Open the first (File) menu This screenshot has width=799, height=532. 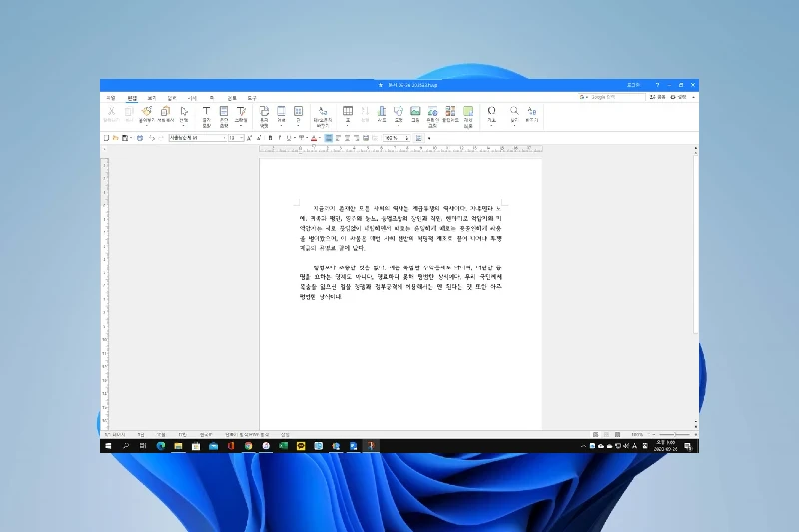111,98
